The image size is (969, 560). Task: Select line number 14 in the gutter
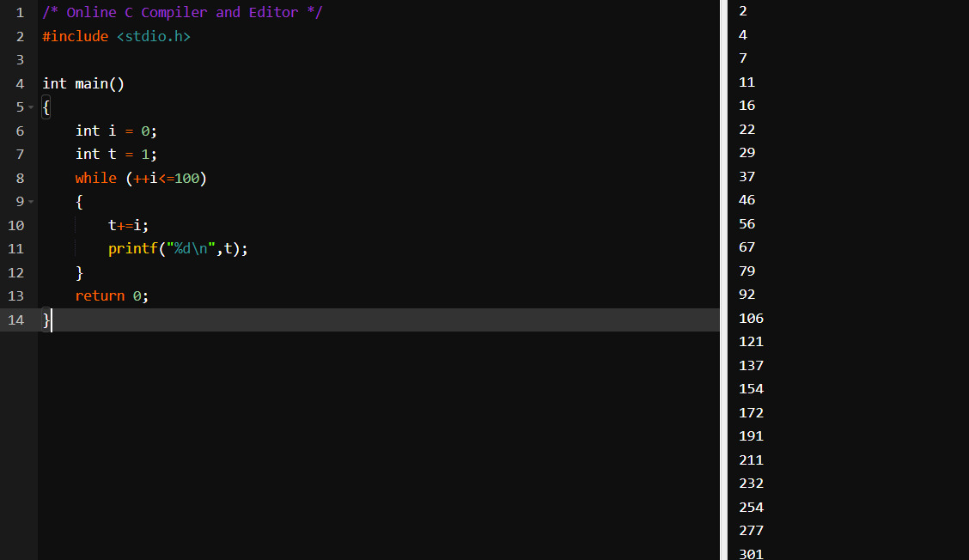(x=16, y=320)
